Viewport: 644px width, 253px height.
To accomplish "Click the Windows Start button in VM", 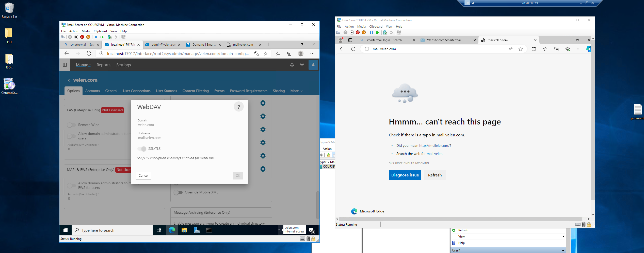I will pyautogui.click(x=66, y=230).
